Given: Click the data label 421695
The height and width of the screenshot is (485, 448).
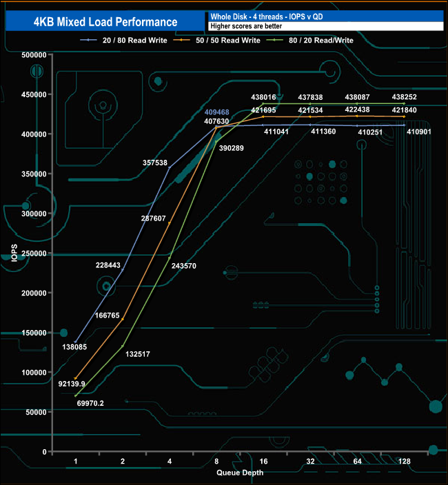Looking at the screenshot, I should (x=263, y=110).
